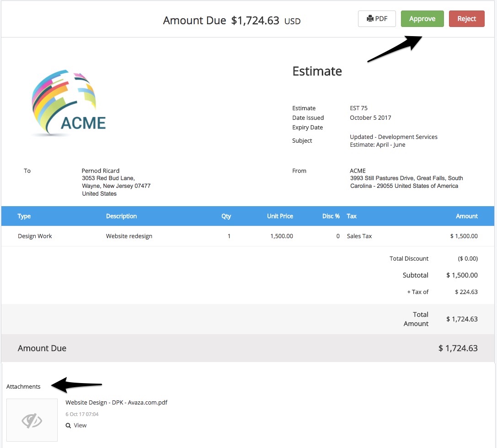Open the attachment preview thumbnail
The height and width of the screenshot is (448, 497).
tap(32, 420)
